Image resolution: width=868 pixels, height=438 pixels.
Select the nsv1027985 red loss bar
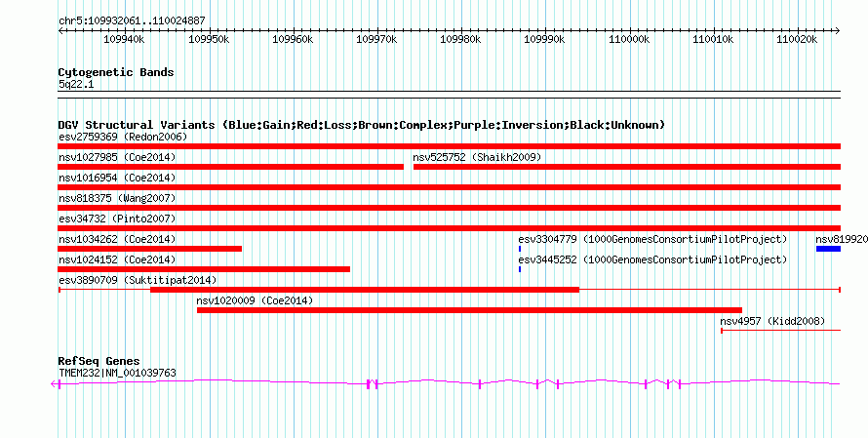[231, 167]
